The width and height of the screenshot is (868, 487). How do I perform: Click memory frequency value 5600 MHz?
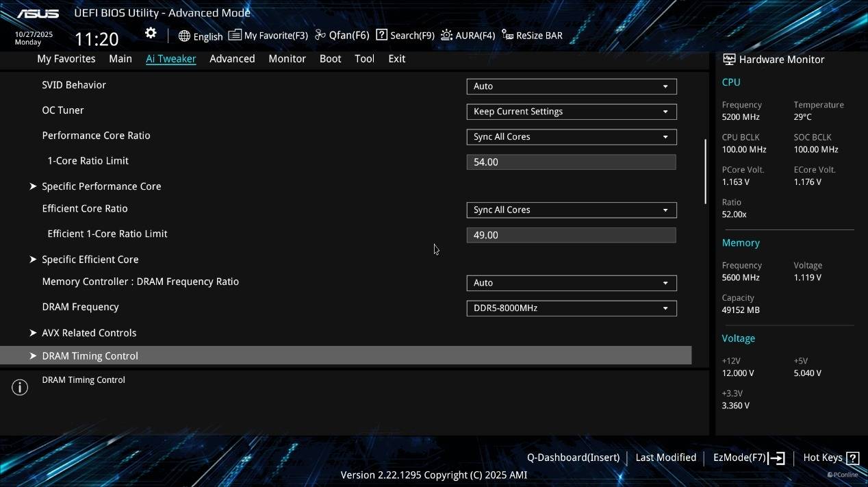741,277
